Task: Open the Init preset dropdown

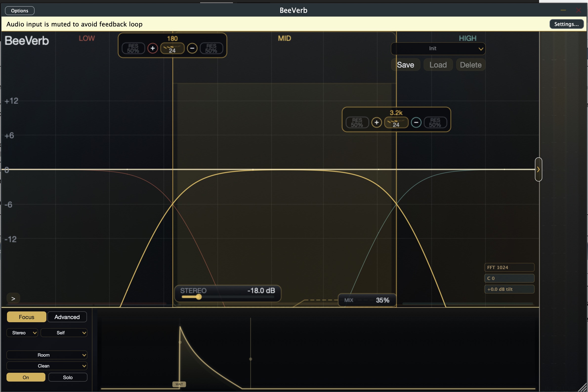Action: coord(438,48)
